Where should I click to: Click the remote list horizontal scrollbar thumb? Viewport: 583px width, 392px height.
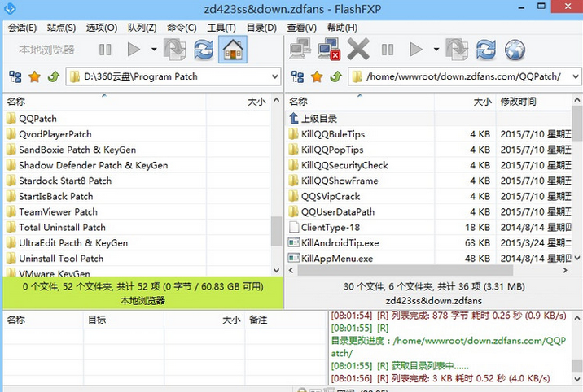[x=405, y=270]
